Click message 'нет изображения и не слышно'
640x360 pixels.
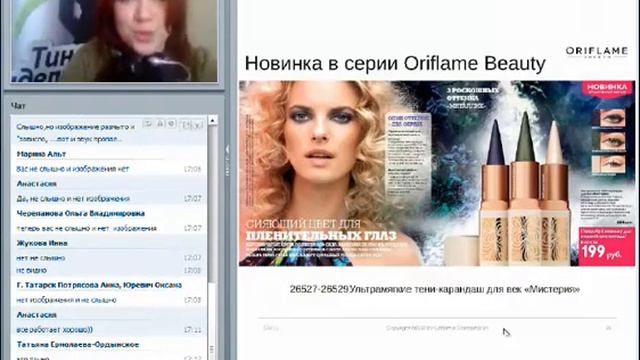click(67, 300)
